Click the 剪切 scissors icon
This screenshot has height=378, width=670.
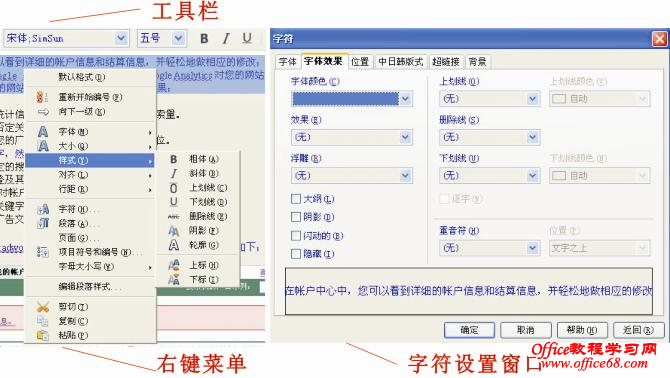coord(43,307)
